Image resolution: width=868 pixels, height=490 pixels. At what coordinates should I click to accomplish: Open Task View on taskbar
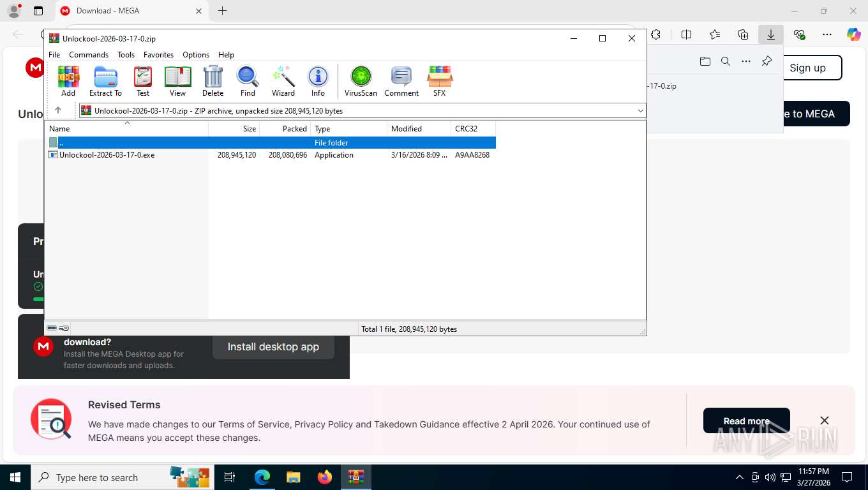[230, 477]
